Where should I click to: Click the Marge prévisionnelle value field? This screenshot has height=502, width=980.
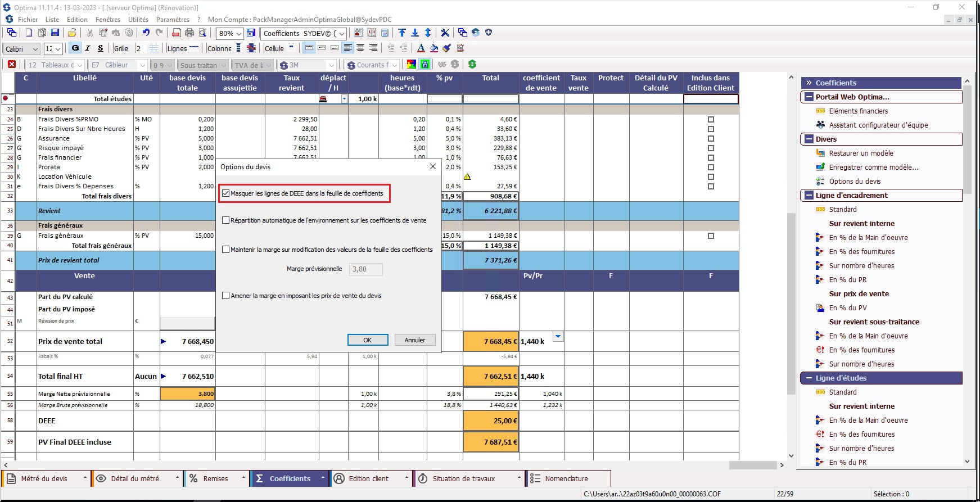point(366,269)
